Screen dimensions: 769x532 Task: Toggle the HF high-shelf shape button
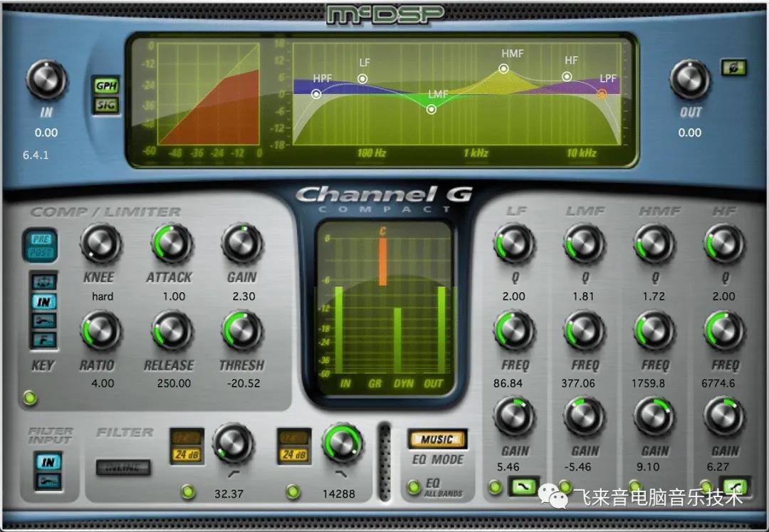tap(734, 487)
